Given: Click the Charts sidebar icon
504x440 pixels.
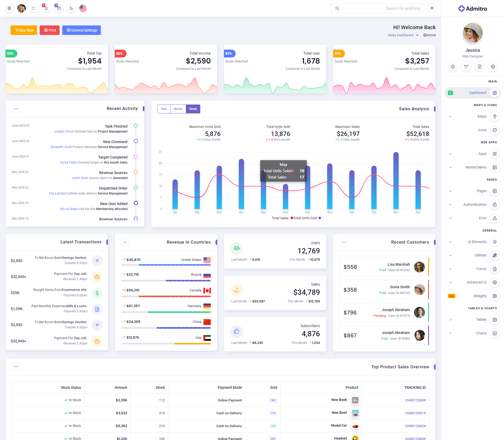Looking at the screenshot, I should click(x=495, y=333).
